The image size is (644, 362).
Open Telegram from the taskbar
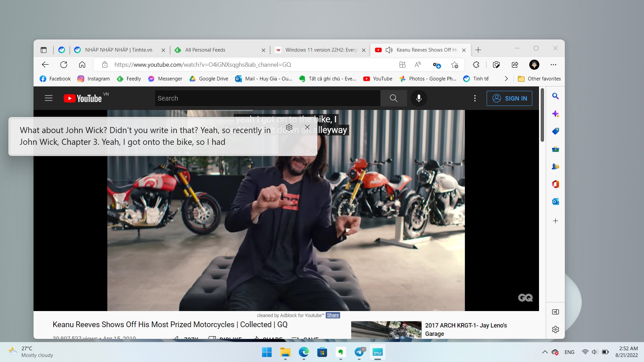tap(359, 352)
